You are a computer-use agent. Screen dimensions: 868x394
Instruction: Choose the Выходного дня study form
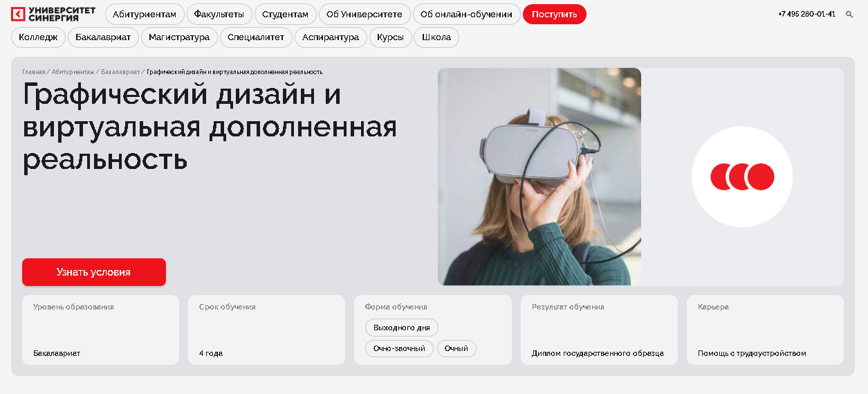point(402,328)
